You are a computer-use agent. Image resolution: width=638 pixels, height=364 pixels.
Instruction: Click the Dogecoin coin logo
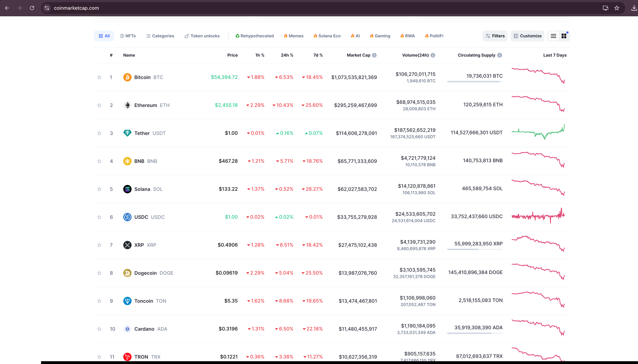pyautogui.click(x=127, y=273)
